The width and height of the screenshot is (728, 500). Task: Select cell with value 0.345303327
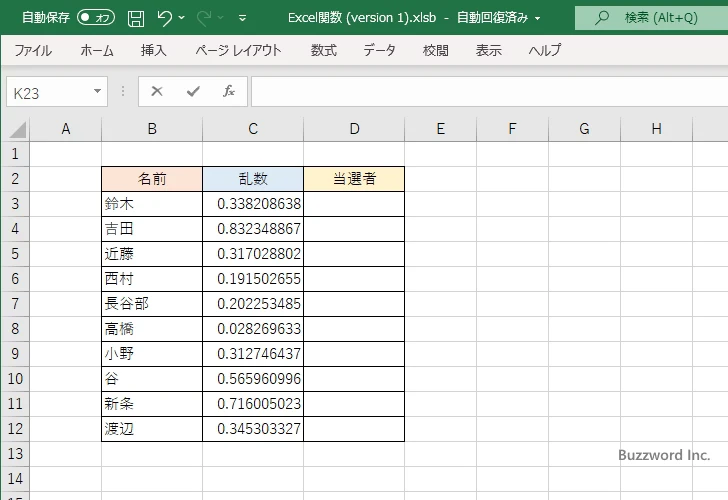[x=253, y=429]
